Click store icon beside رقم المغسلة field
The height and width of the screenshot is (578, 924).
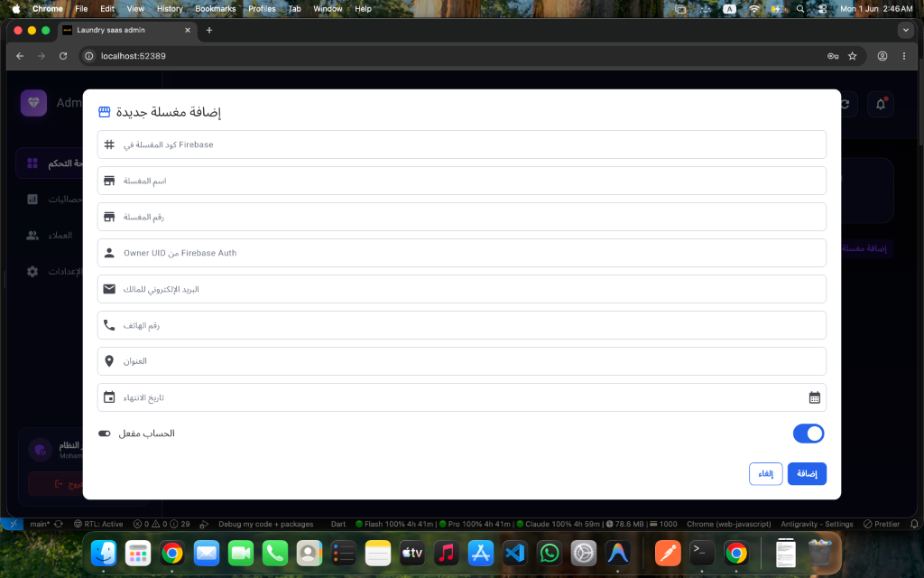109,217
